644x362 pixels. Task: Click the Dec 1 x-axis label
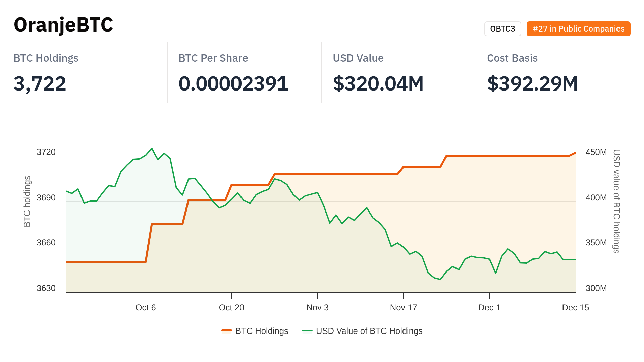tap(489, 308)
